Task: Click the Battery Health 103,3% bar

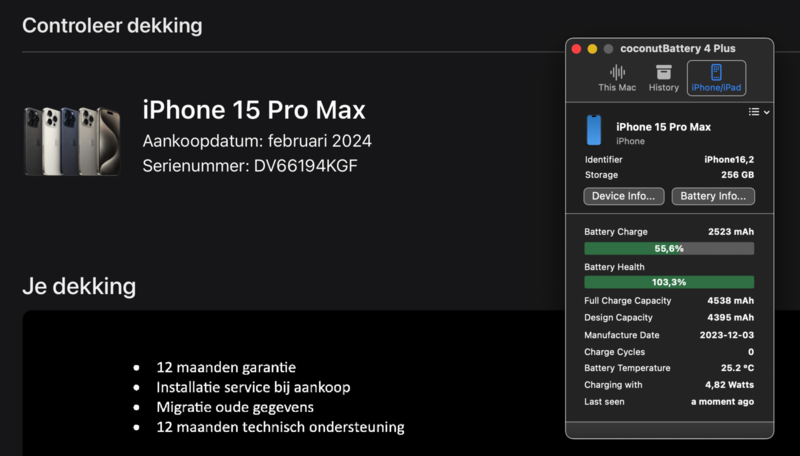Action: click(x=669, y=282)
